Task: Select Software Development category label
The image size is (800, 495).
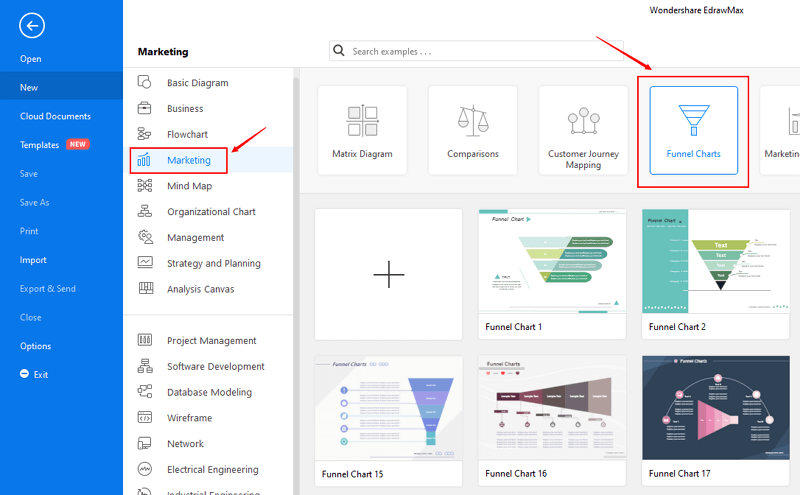Action: point(216,366)
